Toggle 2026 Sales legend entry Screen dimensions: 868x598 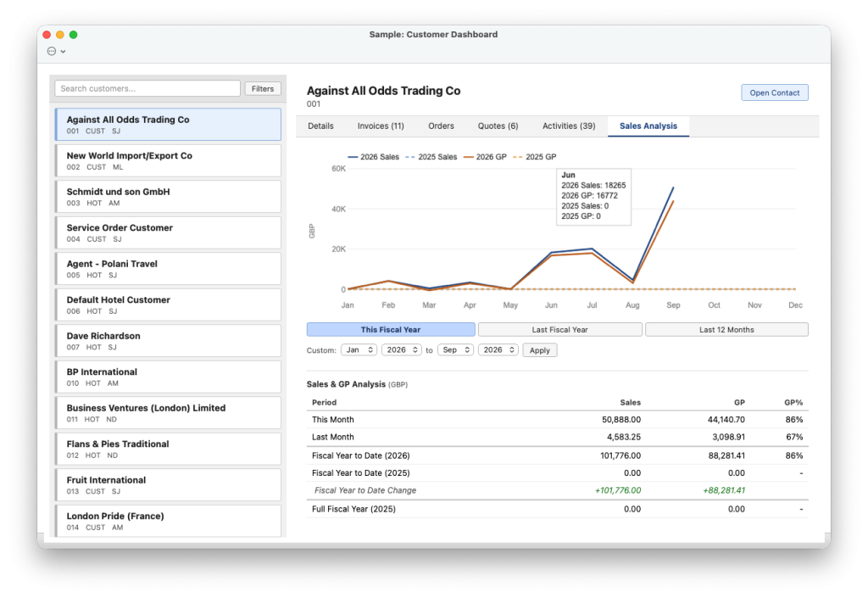373,157
